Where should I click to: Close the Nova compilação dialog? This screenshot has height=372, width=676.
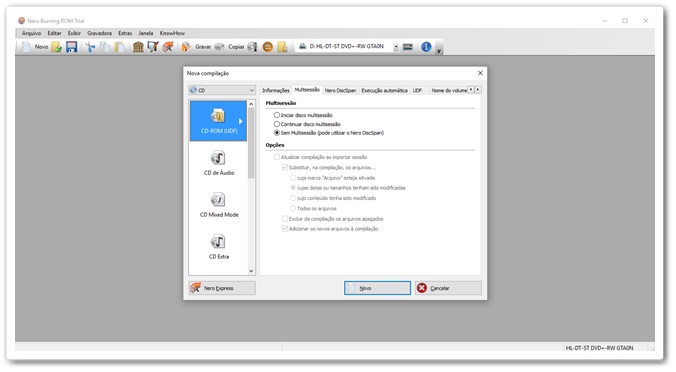click(480, 73)
